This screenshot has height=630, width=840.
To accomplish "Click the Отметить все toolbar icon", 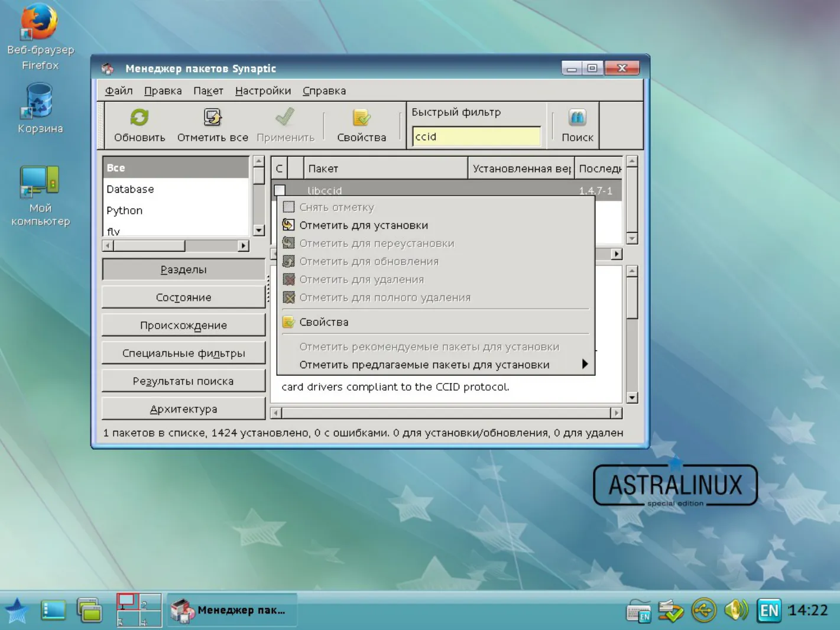I will pyautogui.click(x=212, y=118).
